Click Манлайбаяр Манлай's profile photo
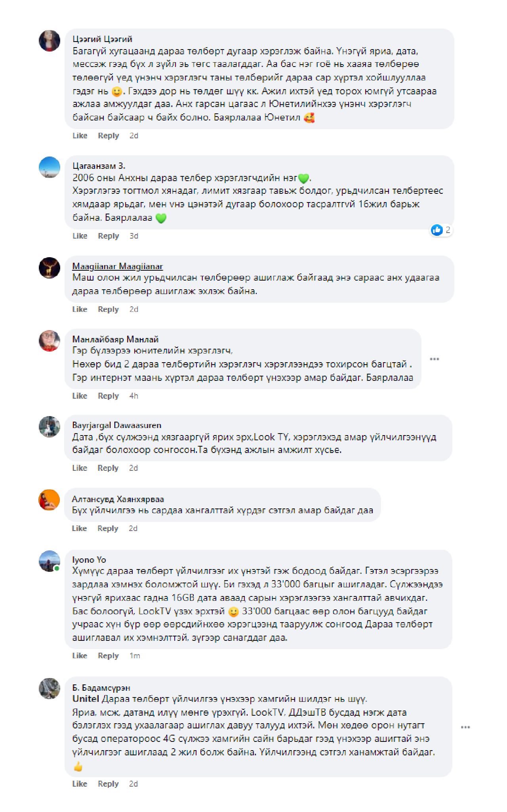Screen dimensions: 507x812 50,341
